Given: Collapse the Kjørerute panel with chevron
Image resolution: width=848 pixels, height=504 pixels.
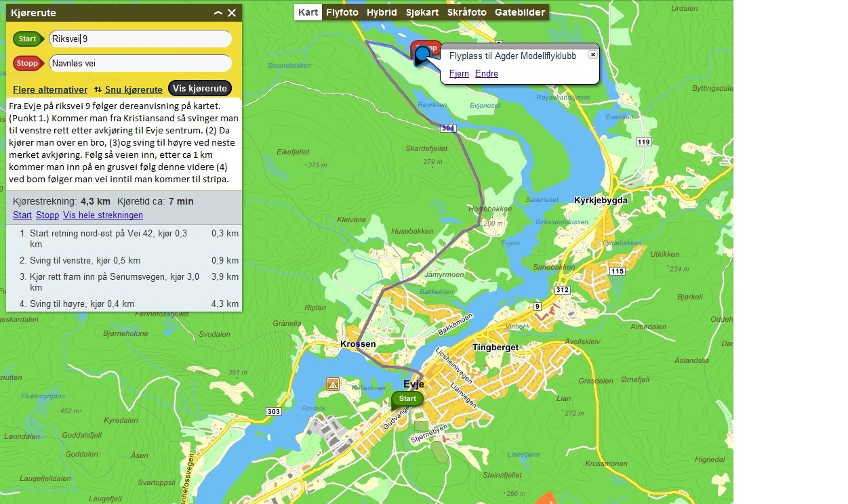Looking at the screenshot, I should [218, 13].
